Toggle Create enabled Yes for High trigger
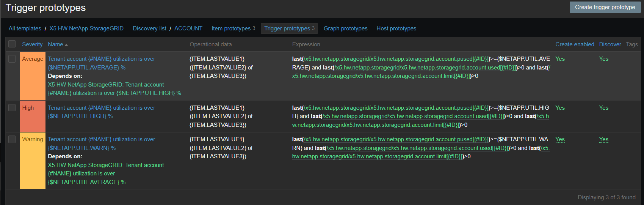 (x=560, y=108)
